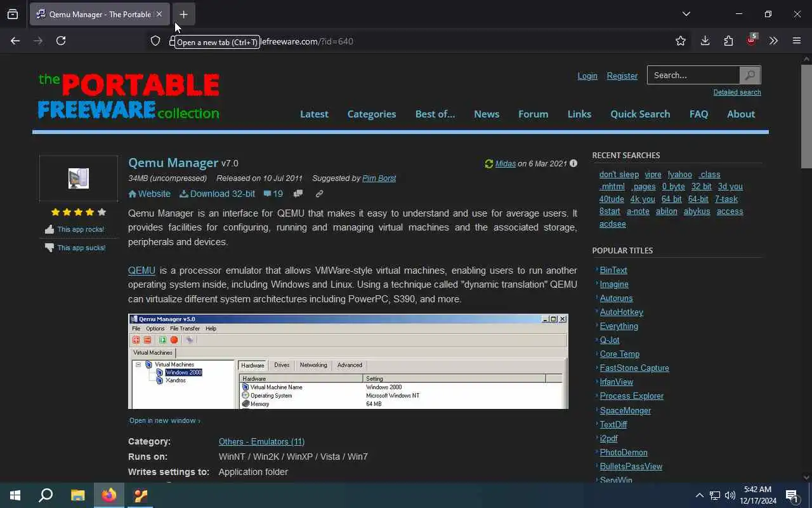Open the forum discussion speech-bubbles icon
812x508 pixels.
(298, 194)
